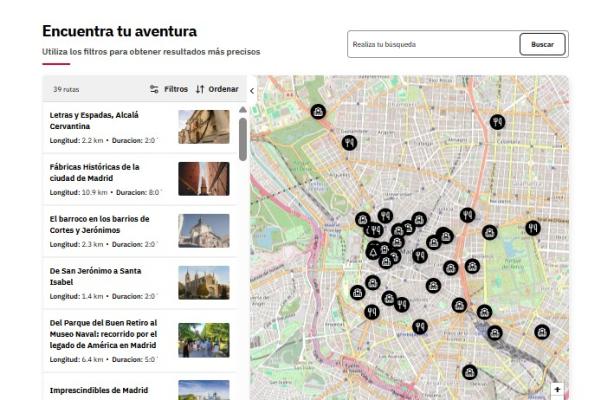Click the restaurant marker below the top-left monument marker
The width and height of the screenshot is (600, 400).
coord(349,143)
